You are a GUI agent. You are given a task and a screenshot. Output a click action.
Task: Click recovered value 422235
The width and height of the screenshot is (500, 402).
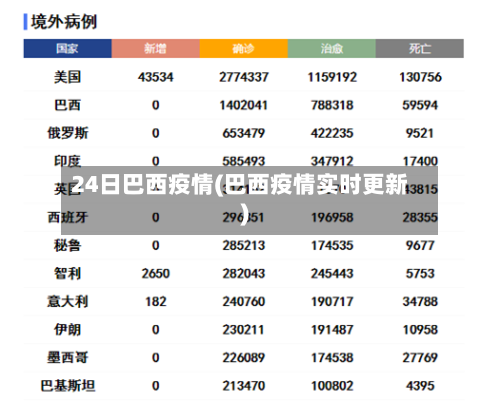[x=332, y=133]
